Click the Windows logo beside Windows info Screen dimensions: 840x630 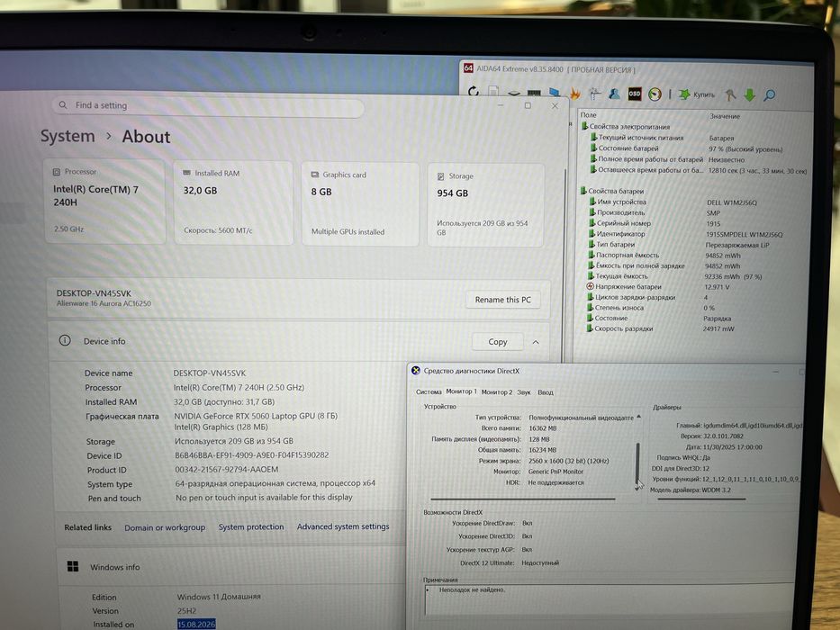point(73,566)
